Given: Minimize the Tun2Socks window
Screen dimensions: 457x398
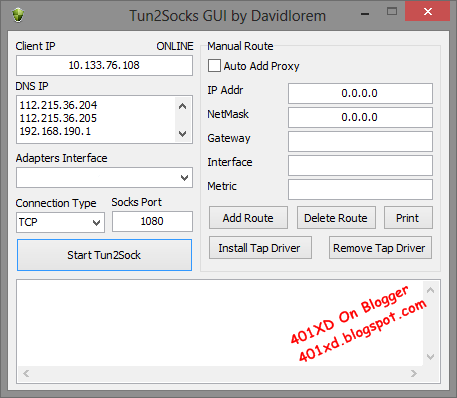Looking at the screenshot, I should 365,14.
